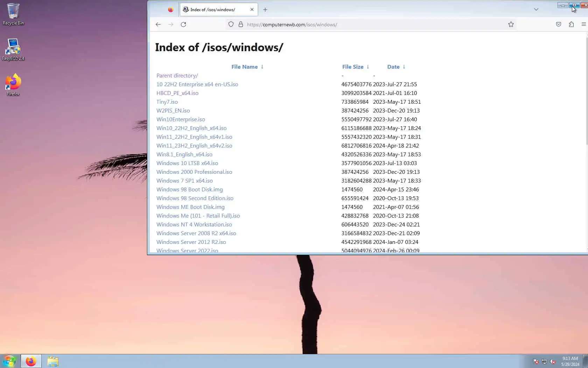Click the Action Center flag tray icon
The width and height of the screenshot is (588, 368).
(536, 361)
